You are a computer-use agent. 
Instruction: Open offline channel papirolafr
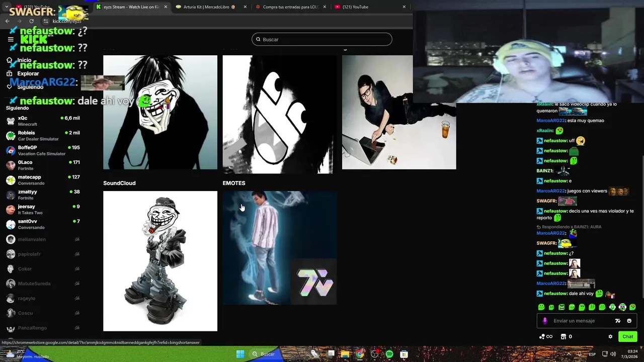coord(43,254)
